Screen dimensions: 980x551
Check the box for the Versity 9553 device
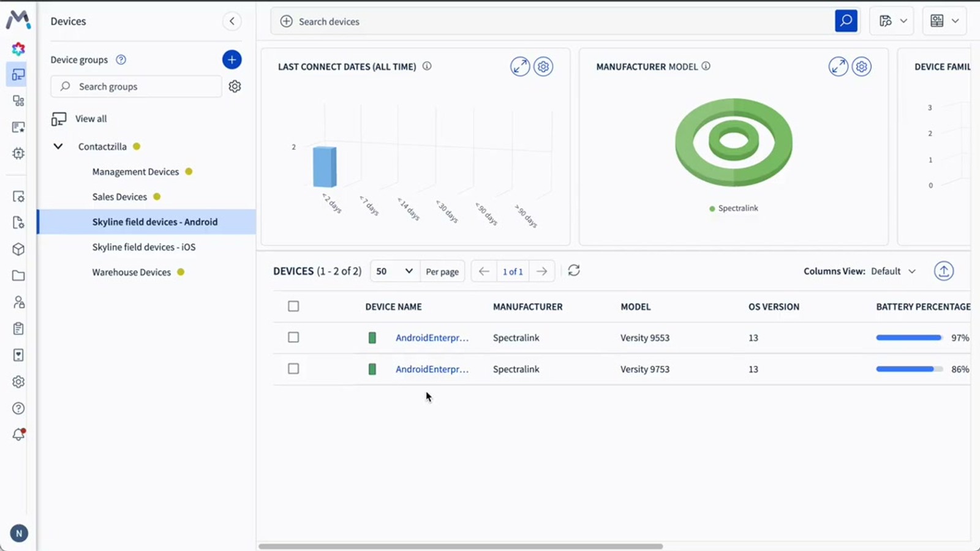pos(293,337)
